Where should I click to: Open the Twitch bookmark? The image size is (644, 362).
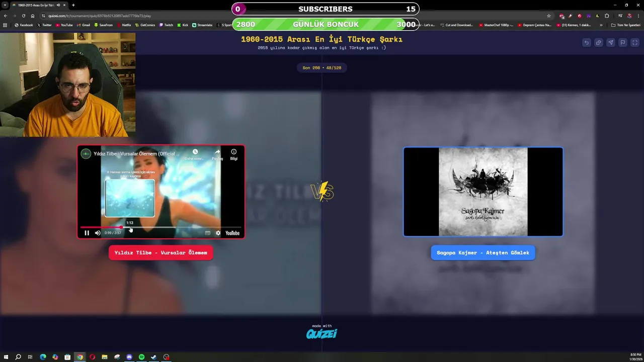[166, 25]
